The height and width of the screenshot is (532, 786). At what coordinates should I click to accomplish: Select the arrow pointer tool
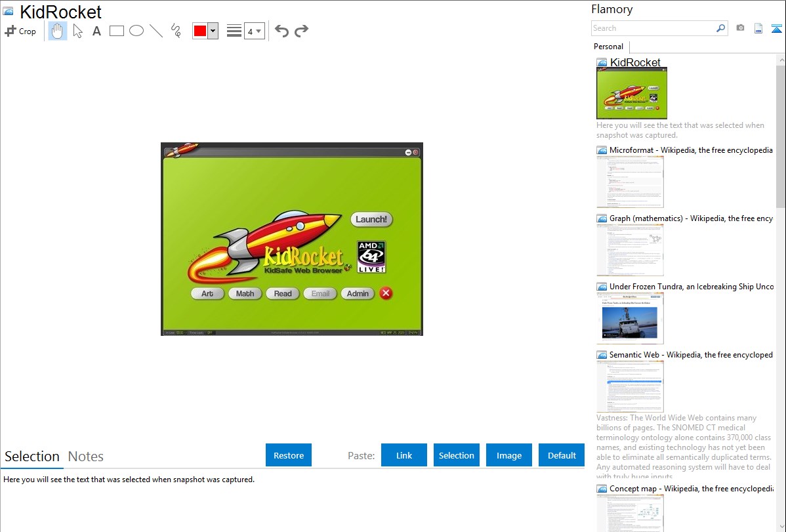click(x=77, y=31)
